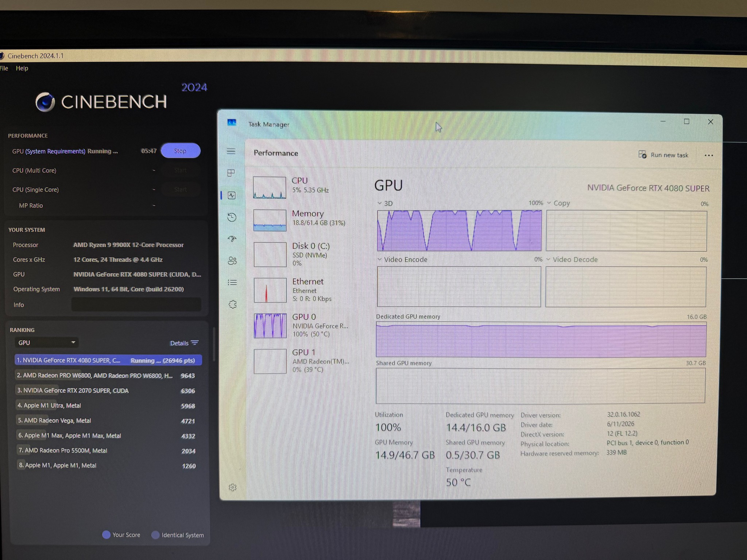747x560 pixels.
Task: Open Processes page icon in Task Manager
Action: coord(231,173)
